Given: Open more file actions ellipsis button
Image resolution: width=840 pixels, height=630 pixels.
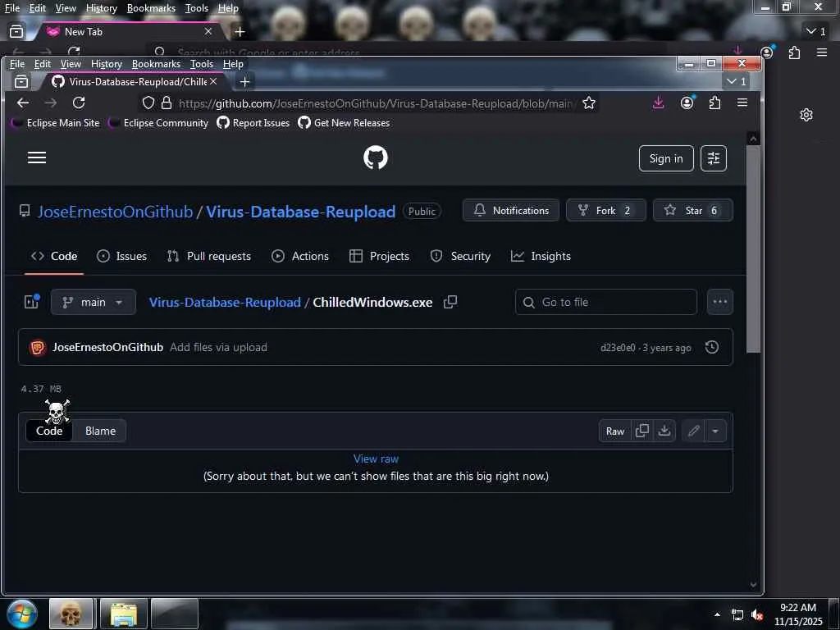Looking at the screenshot, I should (720, 302).
